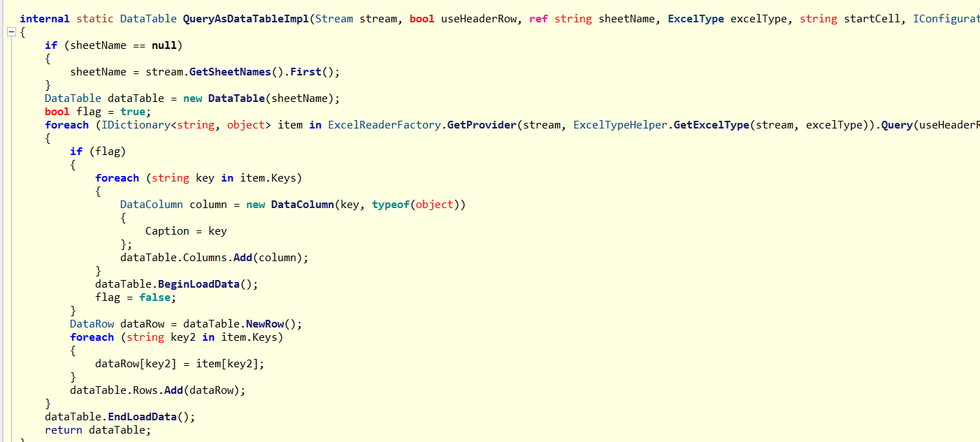Select the ExcelType type before excelType in the signature
The image size is (980, 442).
click(x=696, y=19)
